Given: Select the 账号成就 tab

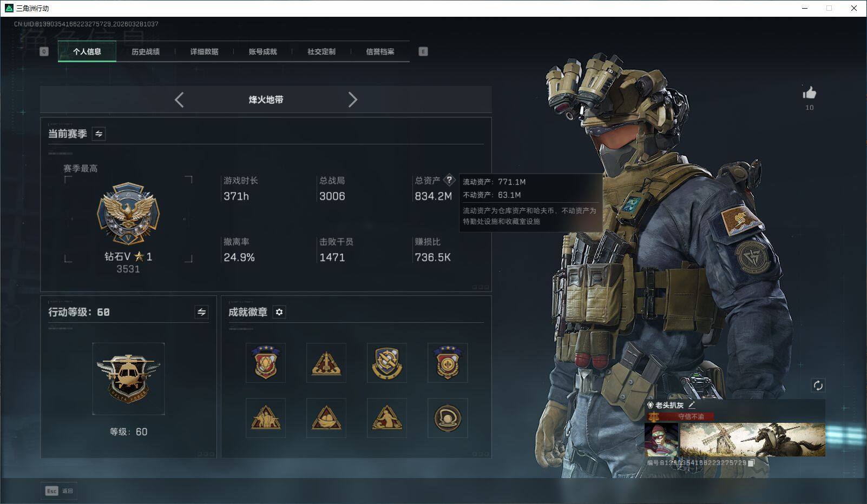Looking at the screenshot, I should [262, 51].
